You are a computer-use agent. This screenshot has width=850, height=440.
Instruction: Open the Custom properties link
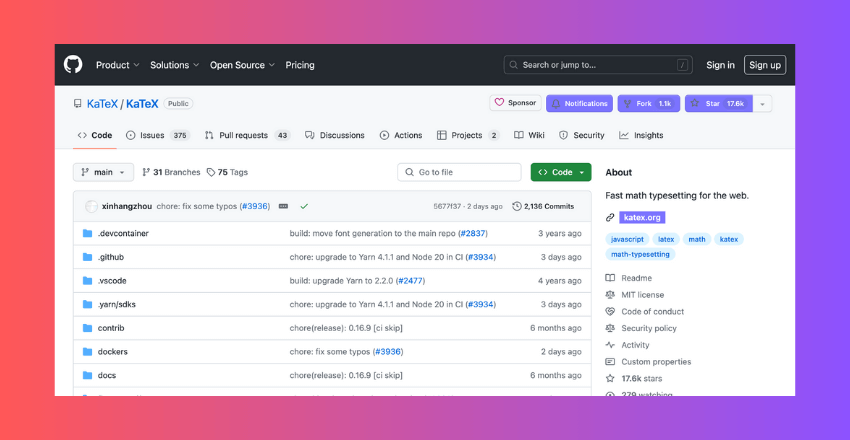point(648,362)
